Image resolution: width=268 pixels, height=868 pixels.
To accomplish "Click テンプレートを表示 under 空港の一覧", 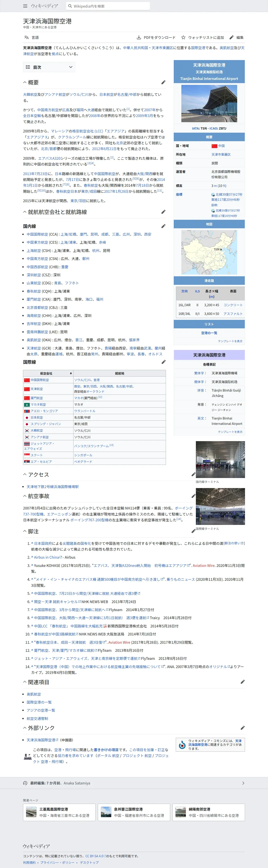I will coord(230,341).
